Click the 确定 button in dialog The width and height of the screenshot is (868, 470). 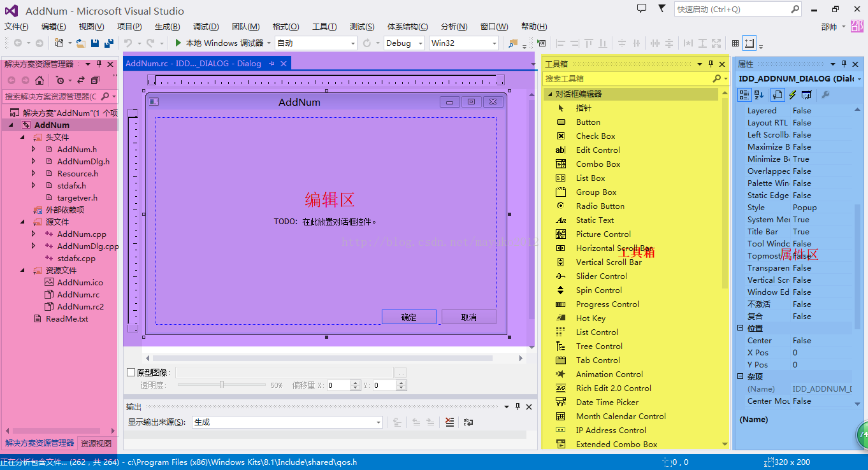pos(409,317)
